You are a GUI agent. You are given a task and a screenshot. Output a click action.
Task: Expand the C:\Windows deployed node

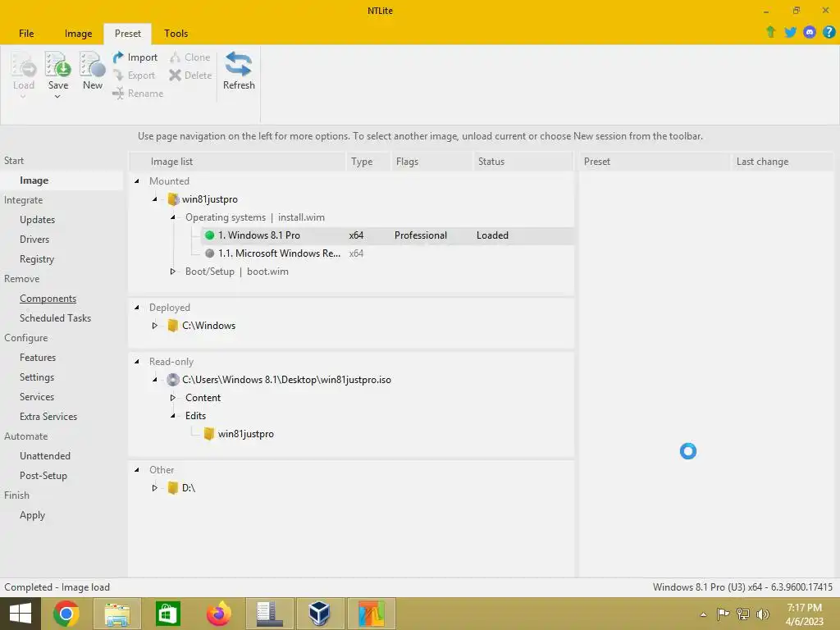tap(155, 326)
